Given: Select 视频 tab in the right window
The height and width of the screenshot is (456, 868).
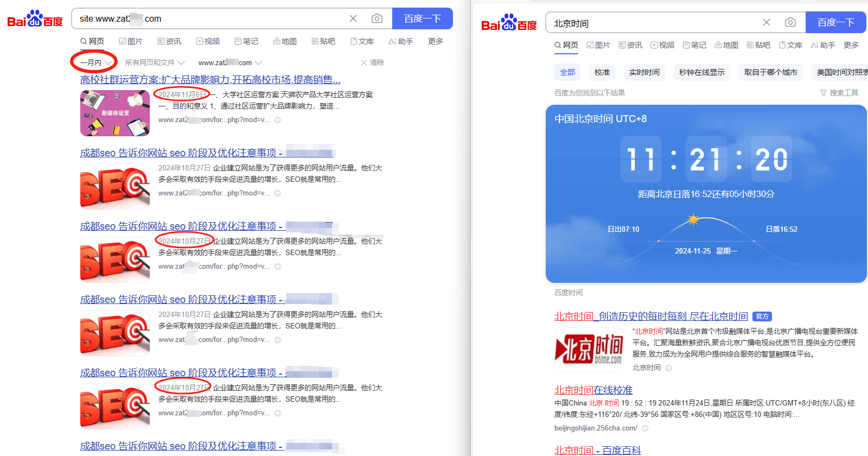Looking at the screenshot, I should pyautogui.click(x=662, y=45).
